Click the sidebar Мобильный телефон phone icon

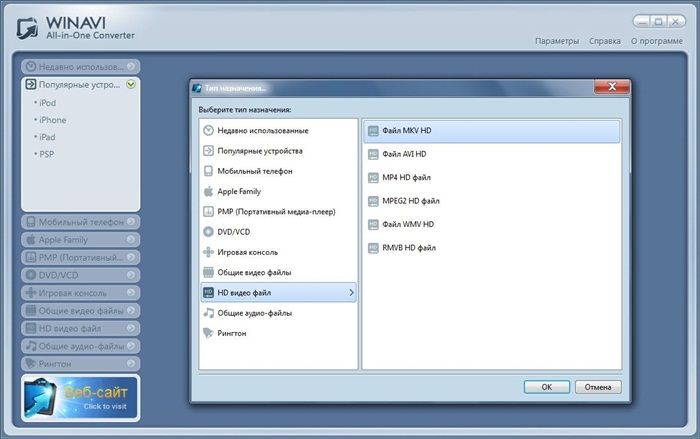(x=30, y=222)
